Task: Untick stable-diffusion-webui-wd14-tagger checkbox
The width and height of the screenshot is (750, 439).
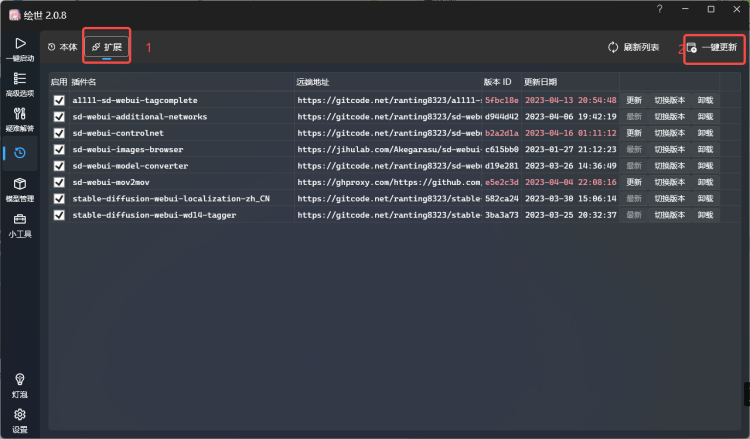Action: [59, 215]
